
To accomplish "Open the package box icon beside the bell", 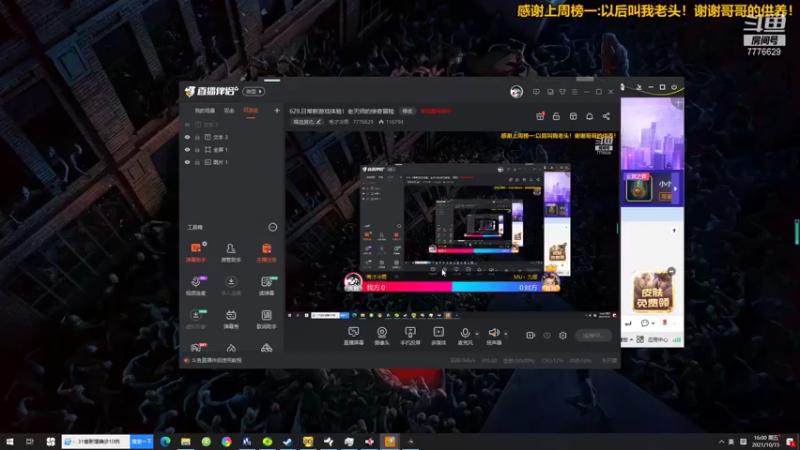I will pos(573,116).
